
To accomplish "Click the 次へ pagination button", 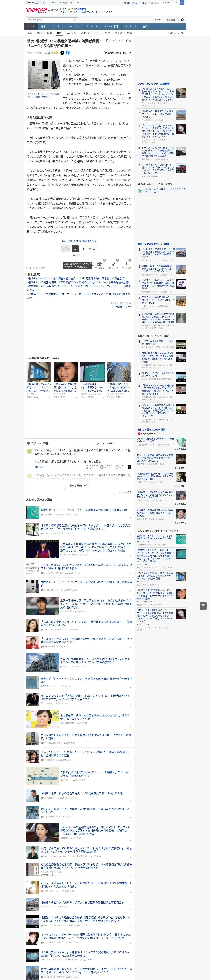I will coord(92,248).
